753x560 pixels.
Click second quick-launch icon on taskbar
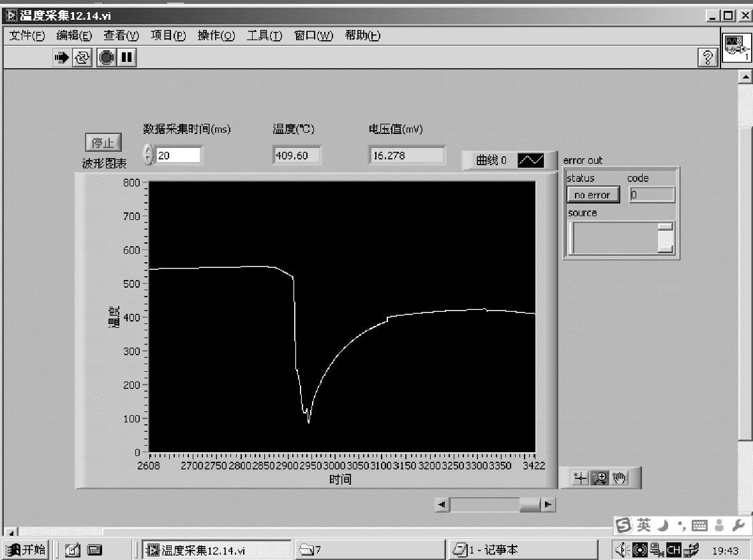click(x=94, y=550)
